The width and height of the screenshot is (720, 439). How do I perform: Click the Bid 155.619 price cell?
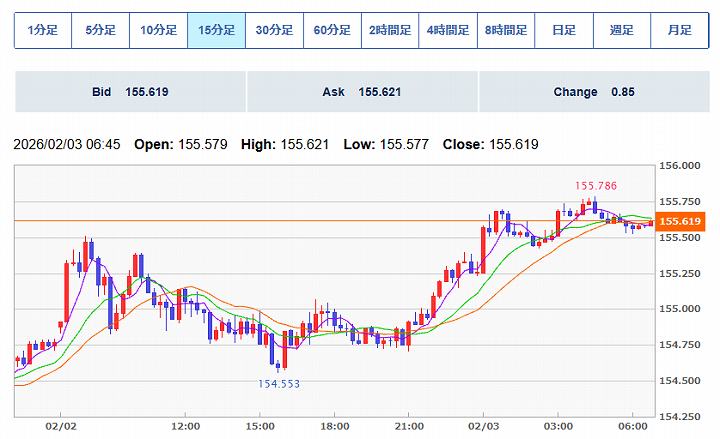(x=130, y=92)
